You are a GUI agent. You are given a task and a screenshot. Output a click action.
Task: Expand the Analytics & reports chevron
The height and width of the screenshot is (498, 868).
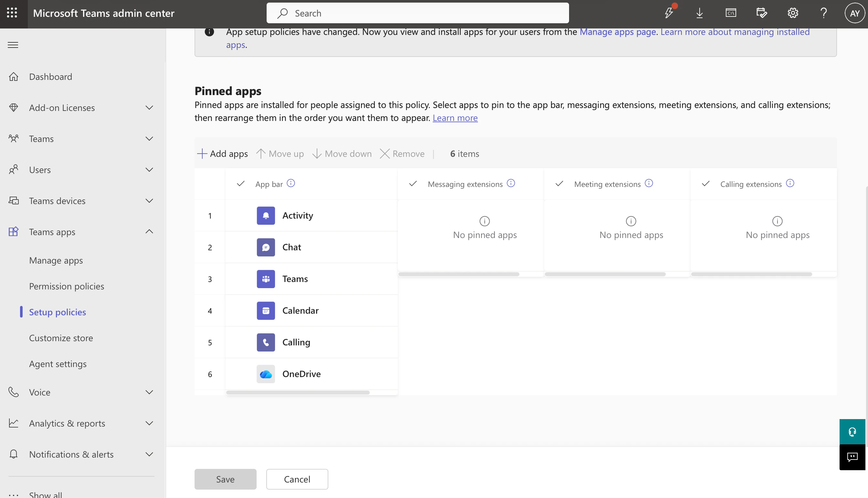point(149,423)
